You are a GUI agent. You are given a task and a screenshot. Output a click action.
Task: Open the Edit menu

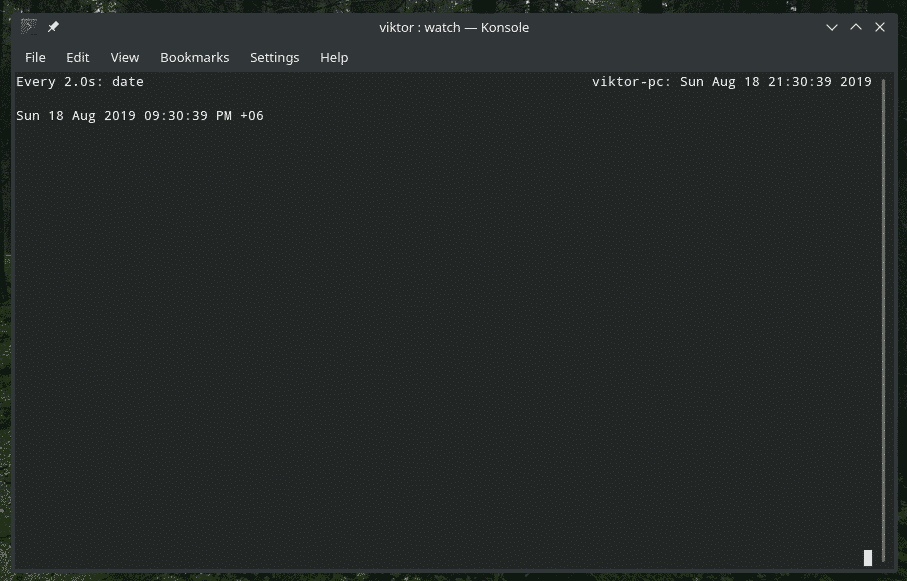pyautogui.click(x=77, y=57)
